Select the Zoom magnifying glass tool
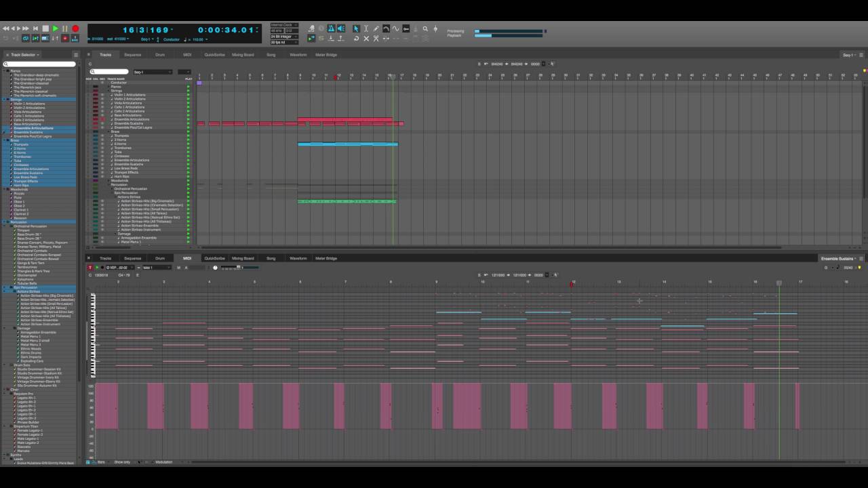This screenshot has width=868, height=488. pyautogui.click(x=425, y=28)
